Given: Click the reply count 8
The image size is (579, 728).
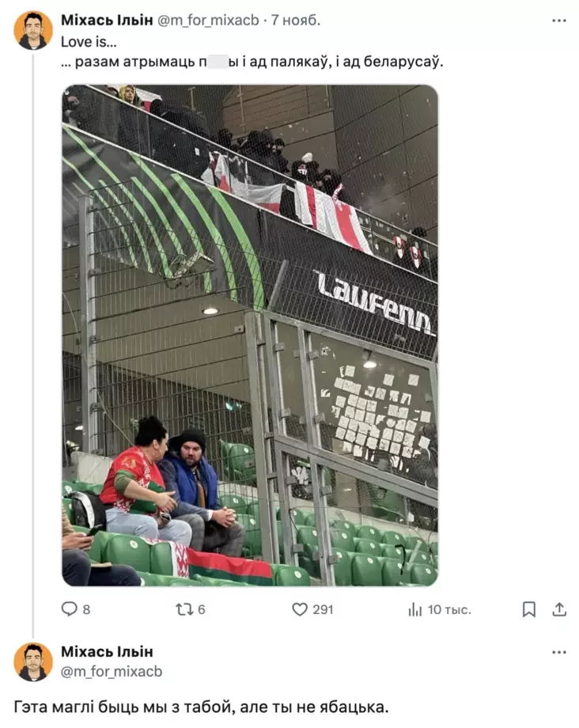Looking at the screenshot, I should click(86, 609).
